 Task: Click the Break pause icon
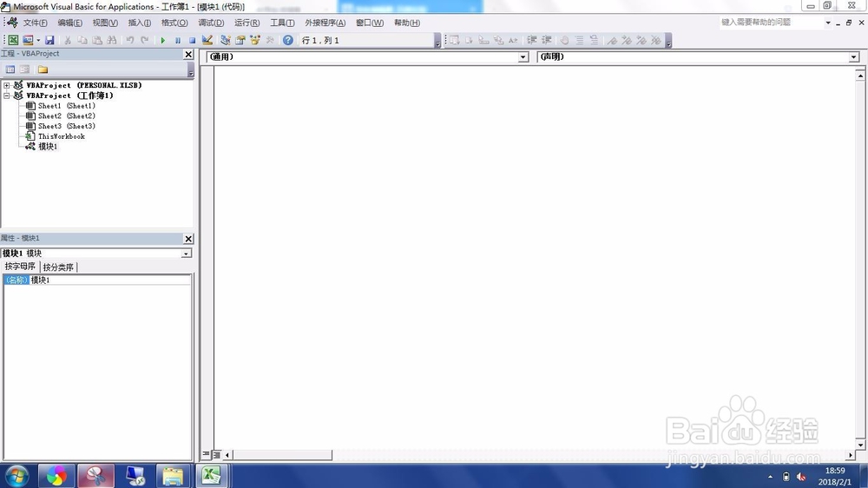[178, 40]
